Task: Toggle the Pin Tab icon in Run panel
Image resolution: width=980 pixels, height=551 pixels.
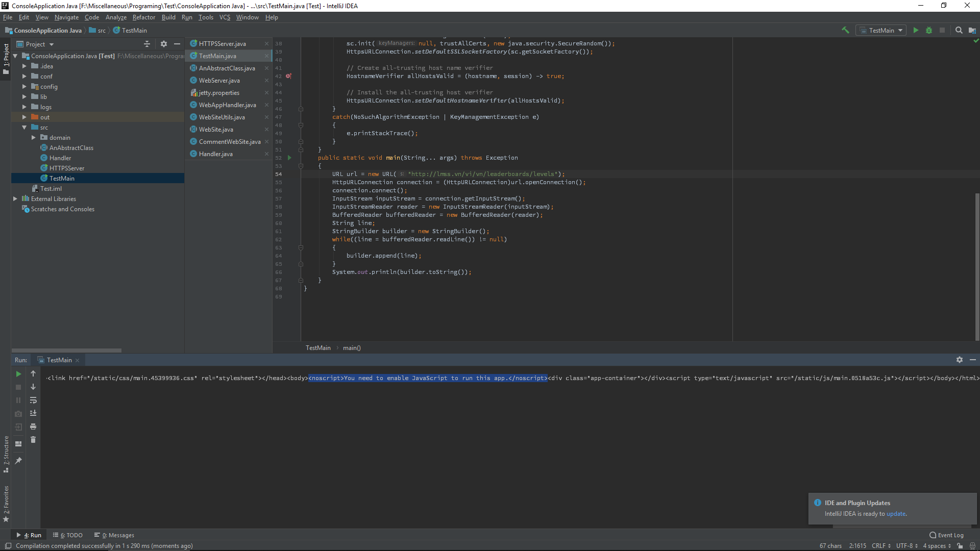Action: pos(18,461)
